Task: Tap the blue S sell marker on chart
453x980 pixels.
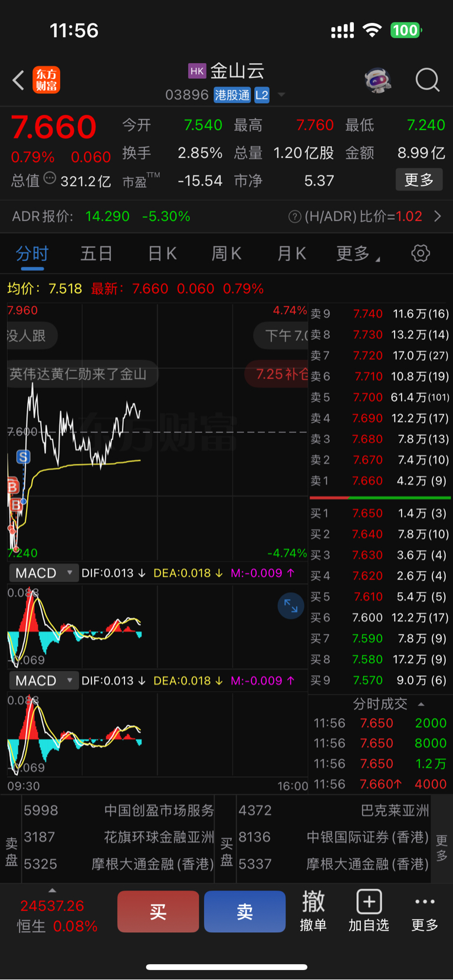Action: pyautogui.click(x=23, y=457)
